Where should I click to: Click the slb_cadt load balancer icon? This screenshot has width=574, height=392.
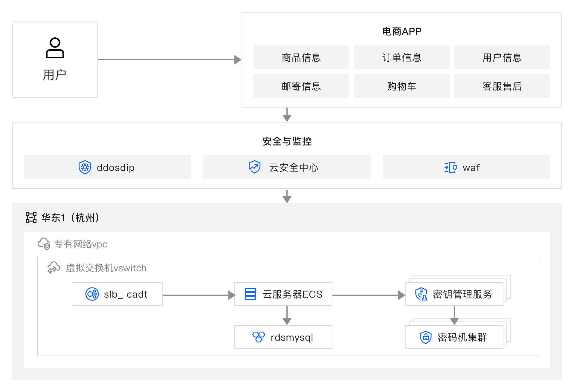point(92,294)
